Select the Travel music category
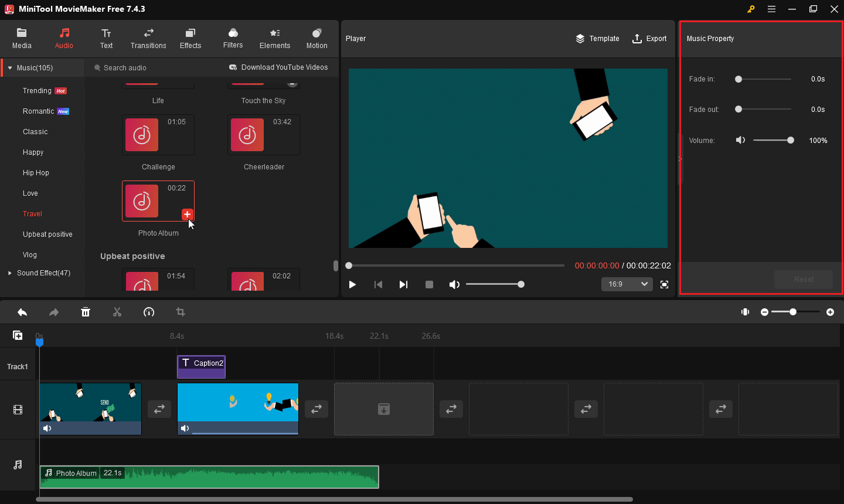The height and width of the screenshot is (504, 844). 32,214
